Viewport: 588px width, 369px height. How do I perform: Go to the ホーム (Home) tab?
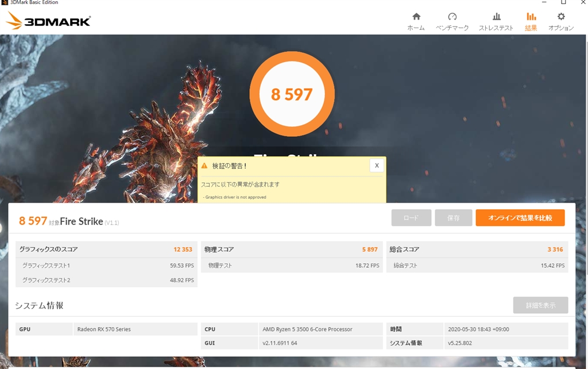click(x=416, y=22)
